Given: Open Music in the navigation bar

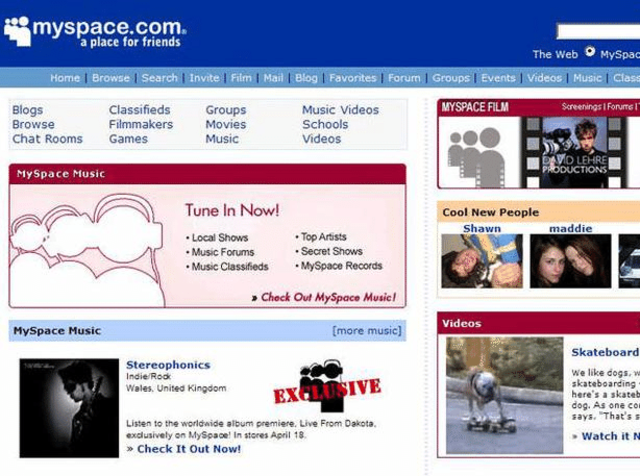Looking at the screenshot, I should click(x=587, y=78).
